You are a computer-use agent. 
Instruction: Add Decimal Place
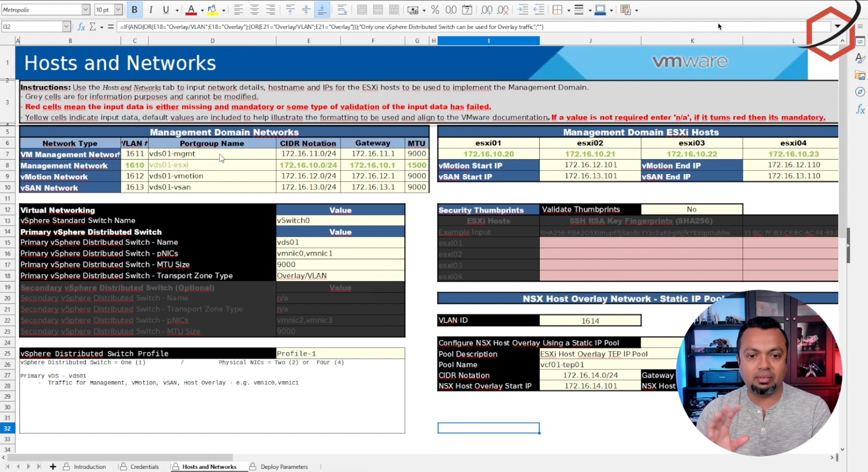click(487, 10)
